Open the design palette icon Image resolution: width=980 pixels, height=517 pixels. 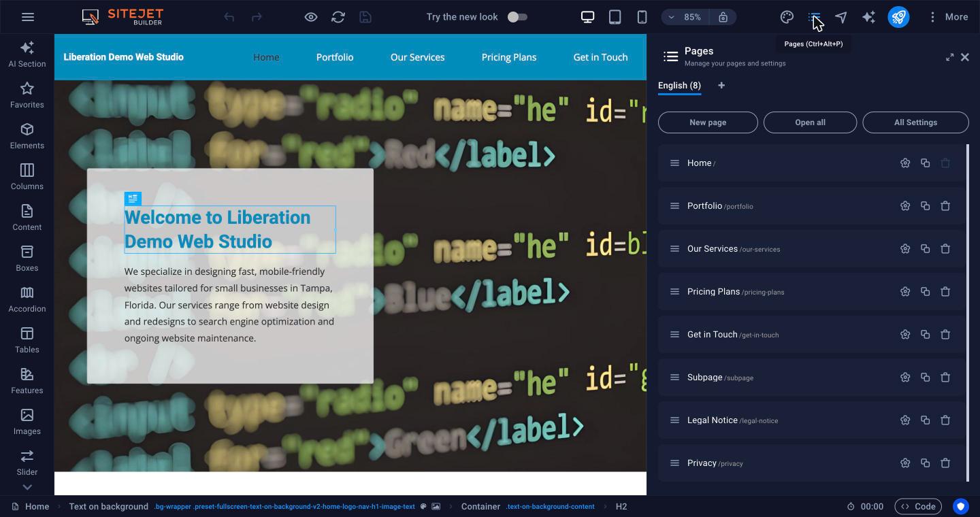(787, 17)
